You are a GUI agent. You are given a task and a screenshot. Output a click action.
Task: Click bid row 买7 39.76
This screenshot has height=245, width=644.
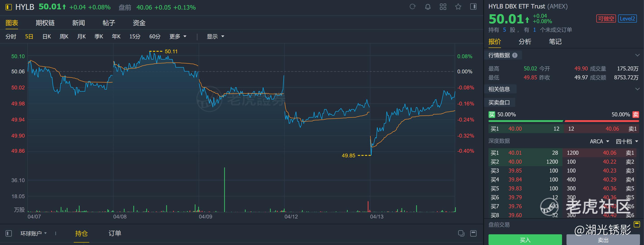pyautogui.click(x=525, y=206)
